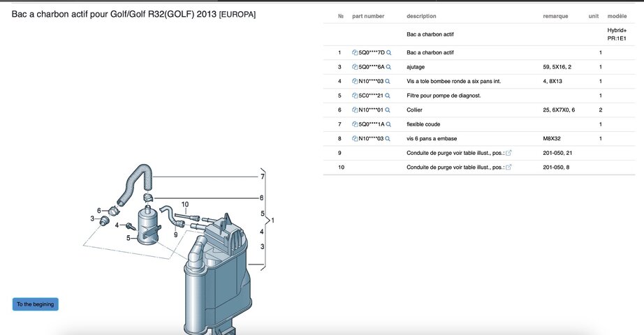Copy part number 5Q0****7D
Image resolution: width=644 pixels, height=335 pixels.
click(355, 52)
